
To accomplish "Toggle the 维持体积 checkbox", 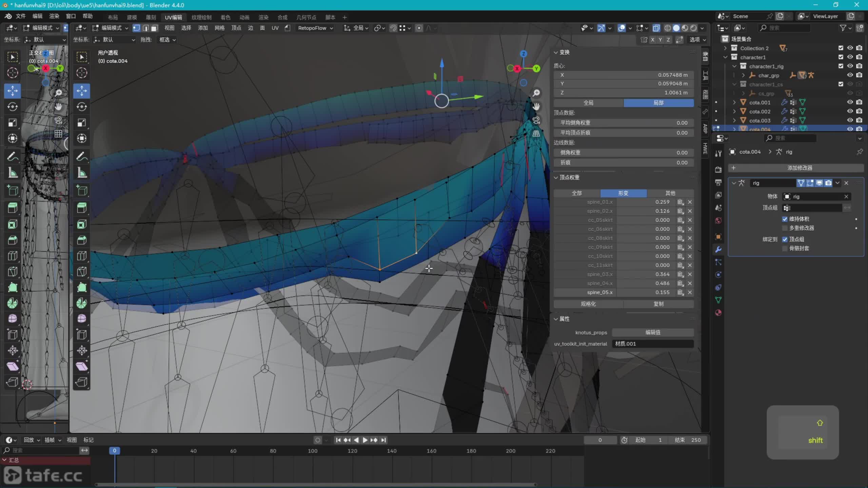I will coord(785,219).
